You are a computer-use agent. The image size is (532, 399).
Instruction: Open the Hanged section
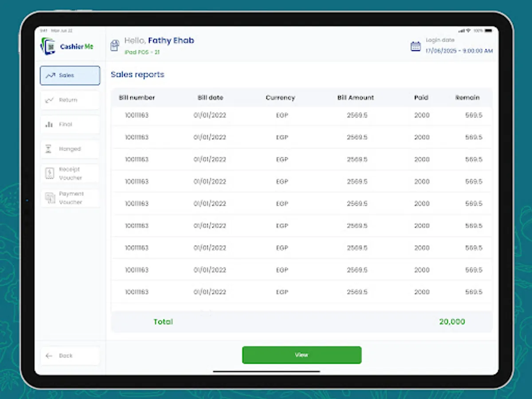70,149
